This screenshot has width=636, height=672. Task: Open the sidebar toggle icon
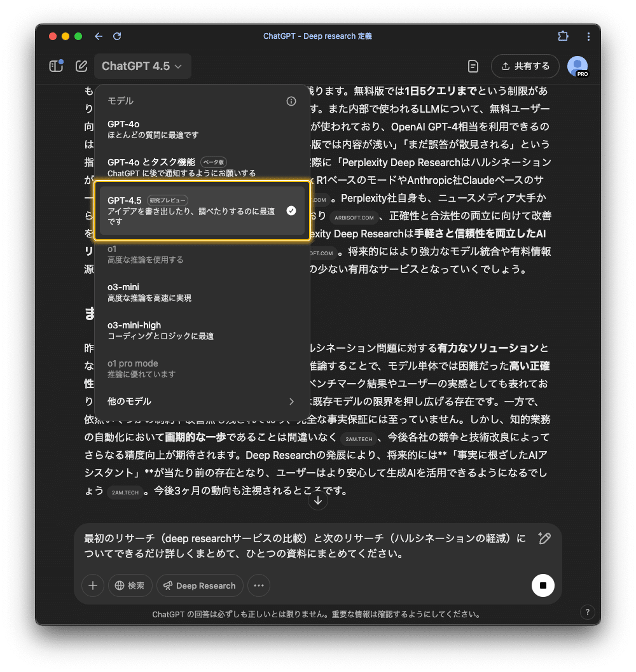pyautogui.click(x=56, y=66)
